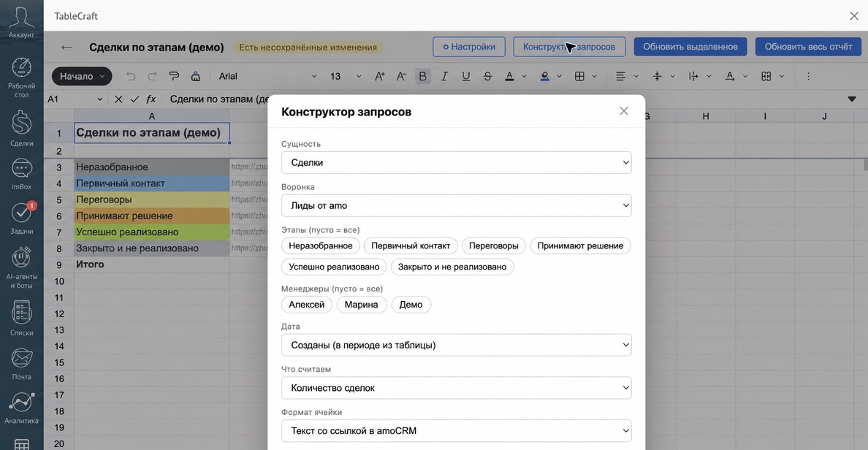Toggle manager chip Демо
868x450 pixels.
click(x=411, y=305)
